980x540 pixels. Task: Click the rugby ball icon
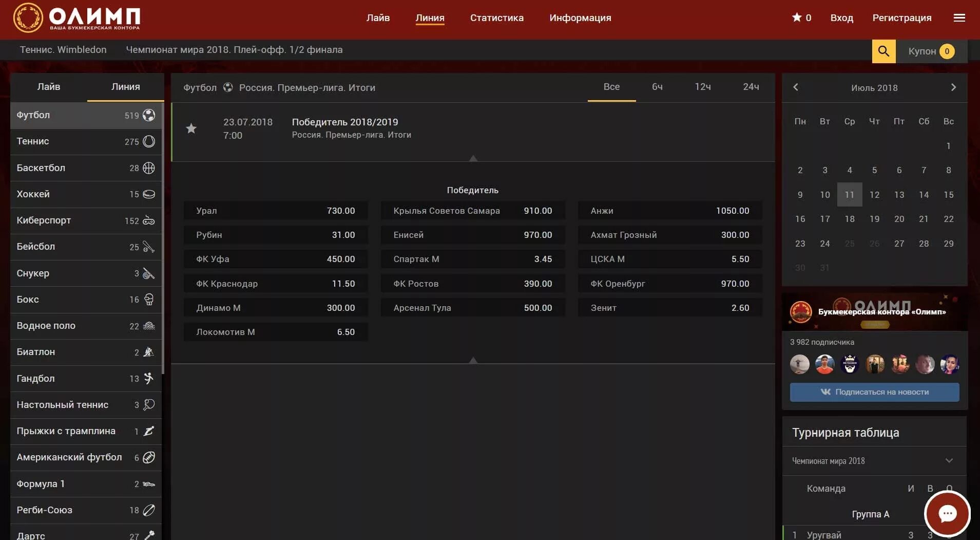[149, 510]
